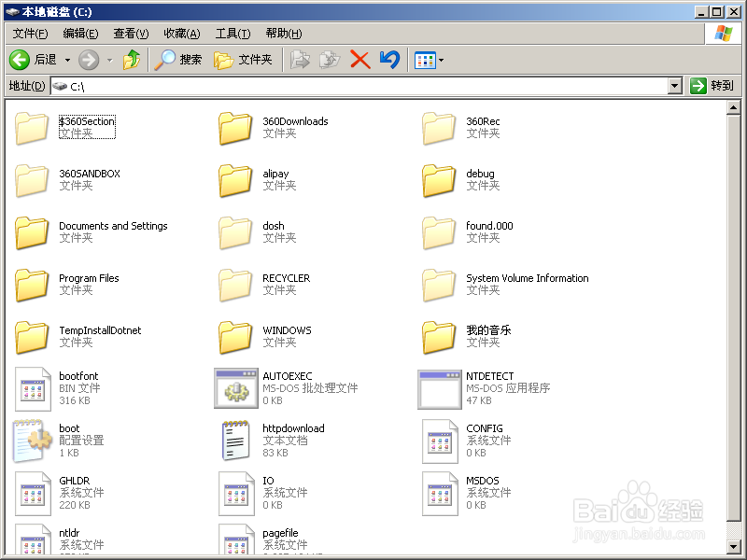
Task: Click the blue Undo arrow icon
Action: click(x=389, y=60)
